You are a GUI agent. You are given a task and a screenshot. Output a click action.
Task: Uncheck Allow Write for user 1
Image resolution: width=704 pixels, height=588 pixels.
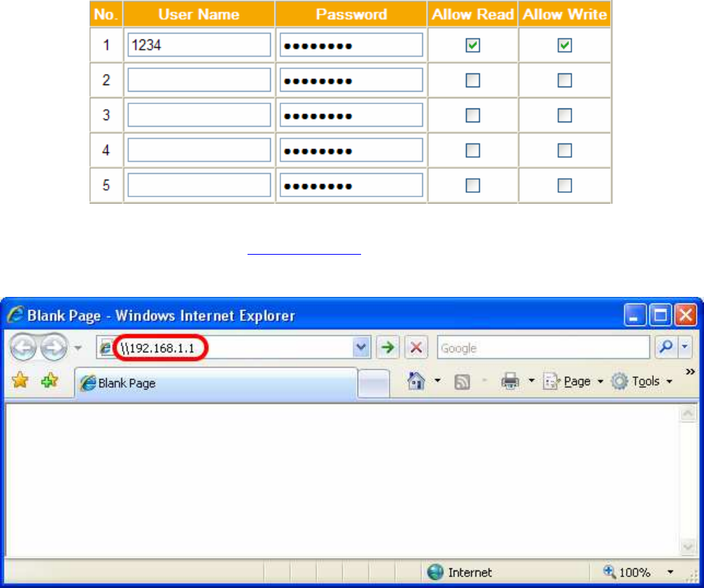(565, 45)
